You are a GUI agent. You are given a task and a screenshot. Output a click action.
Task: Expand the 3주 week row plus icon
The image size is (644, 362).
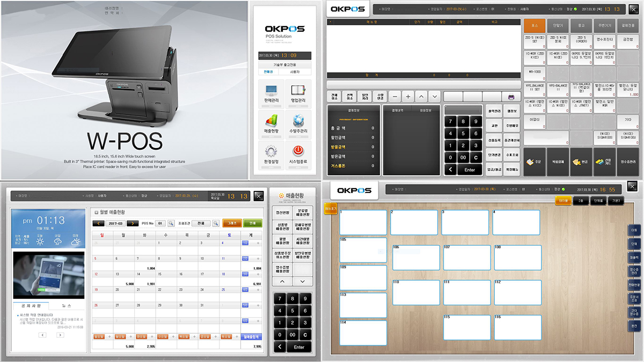coord(258,274)
